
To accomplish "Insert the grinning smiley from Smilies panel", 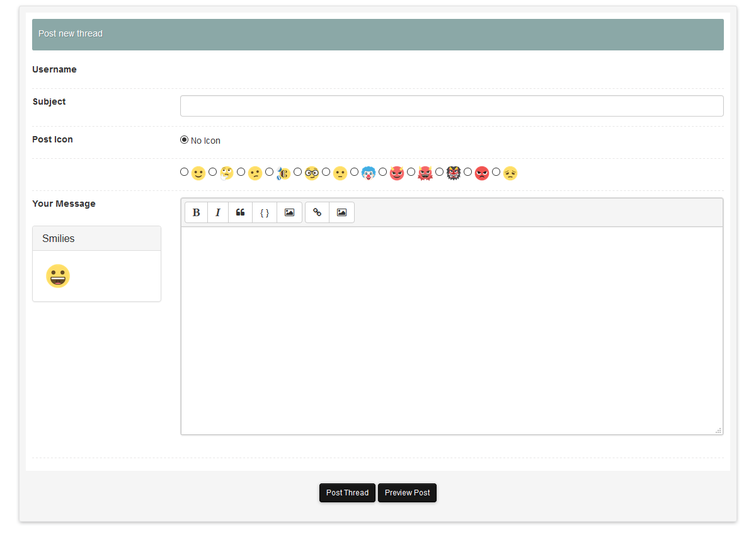I will click(58, 276).
